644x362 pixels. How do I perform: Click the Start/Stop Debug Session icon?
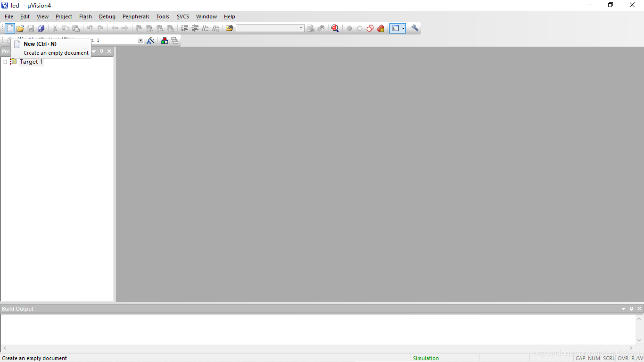pos(335,28)
